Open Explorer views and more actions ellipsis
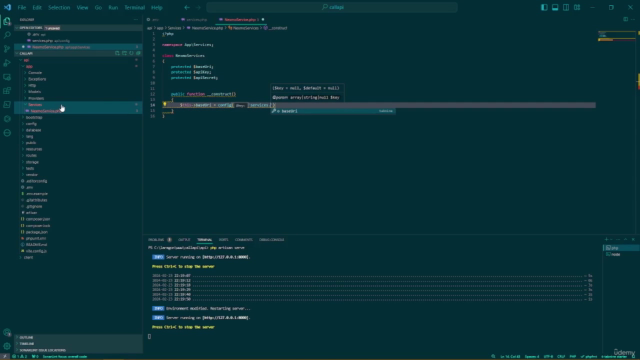 point(136,20)
